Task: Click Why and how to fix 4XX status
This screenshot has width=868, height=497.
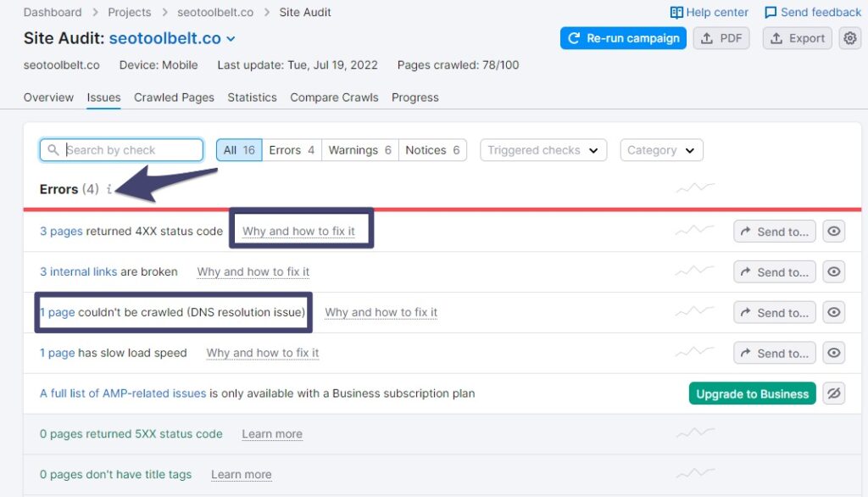Action: tap(299, 231)
